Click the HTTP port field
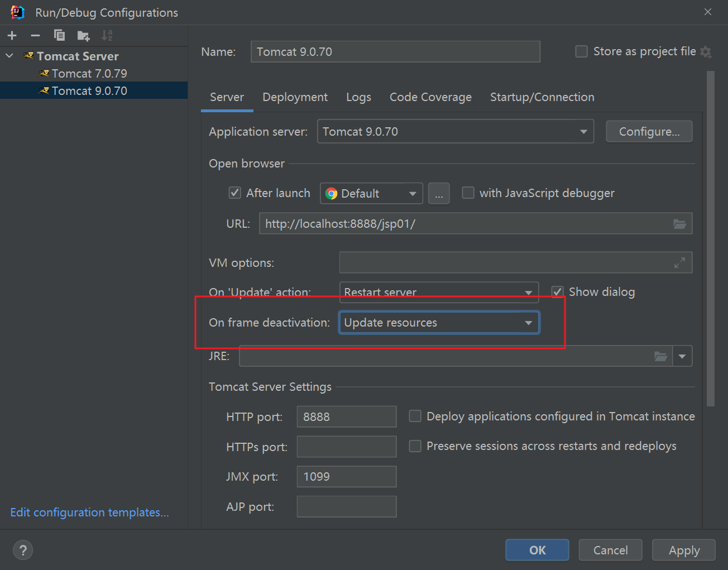Image resolution: width=728 pixels, height=570 pixels. [x=347, y=416]
